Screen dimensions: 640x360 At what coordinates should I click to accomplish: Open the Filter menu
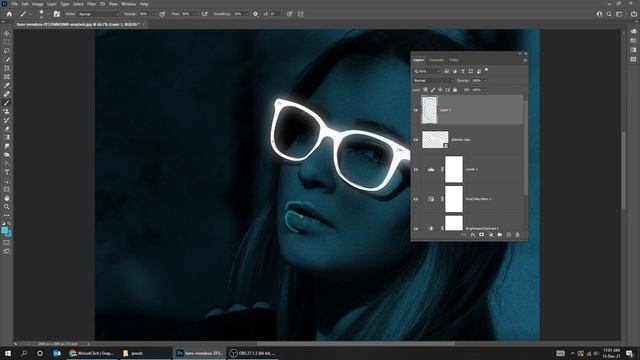pos(91,4)
